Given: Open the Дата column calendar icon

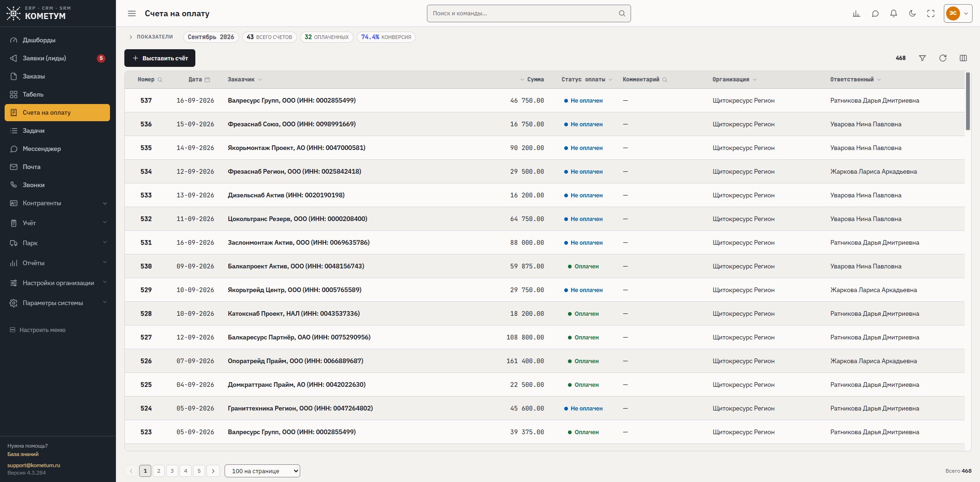Looking at the screenshot, I should click(207, 80).
